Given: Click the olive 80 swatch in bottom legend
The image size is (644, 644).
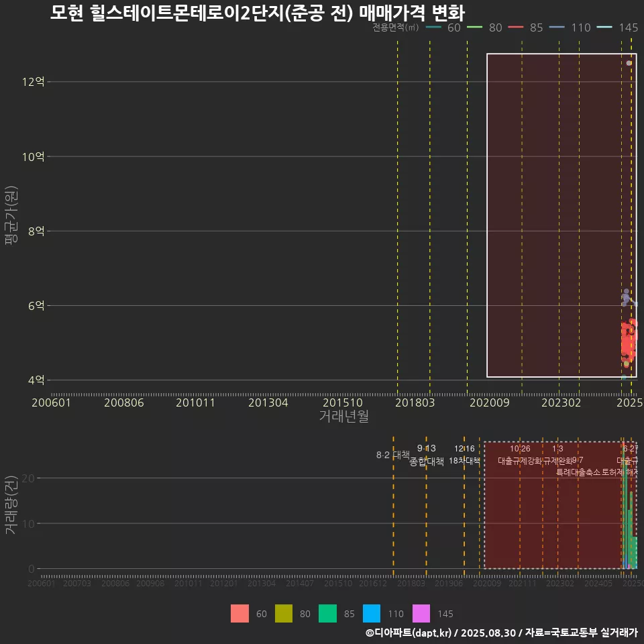Looking at the screenshot, I should (284, 614).
